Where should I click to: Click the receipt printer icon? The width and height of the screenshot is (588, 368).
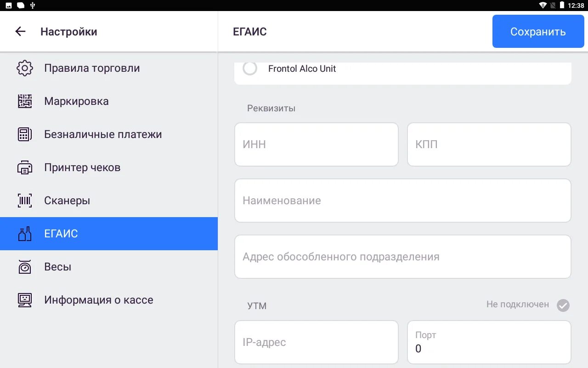(25, 167)
